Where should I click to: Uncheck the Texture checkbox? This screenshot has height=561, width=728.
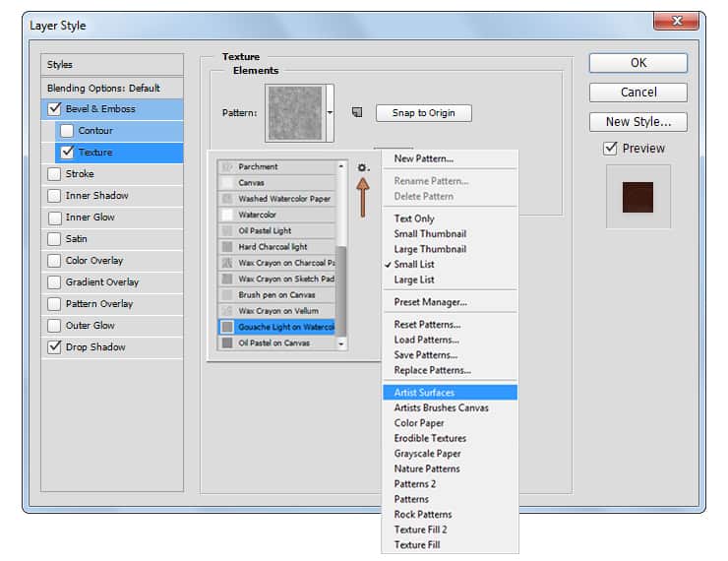67,152
